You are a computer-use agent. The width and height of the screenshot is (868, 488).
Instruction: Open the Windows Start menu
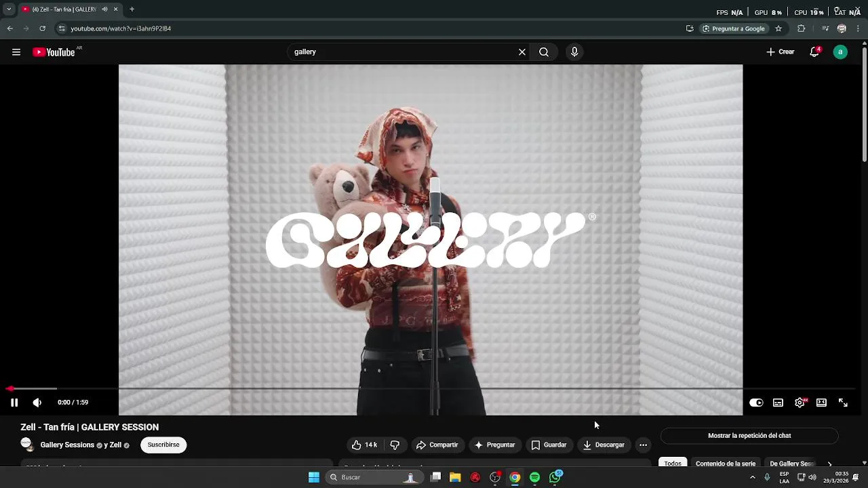314,477
